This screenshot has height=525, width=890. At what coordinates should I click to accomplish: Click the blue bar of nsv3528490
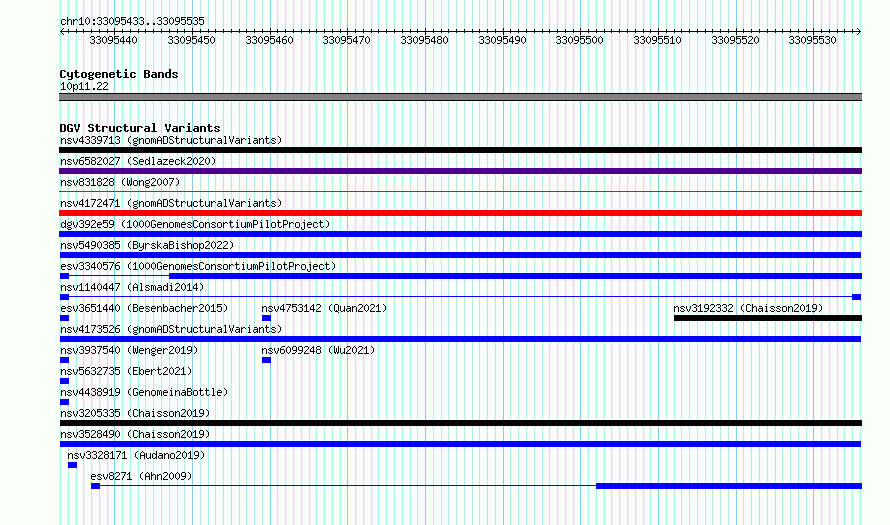(460, 444)
